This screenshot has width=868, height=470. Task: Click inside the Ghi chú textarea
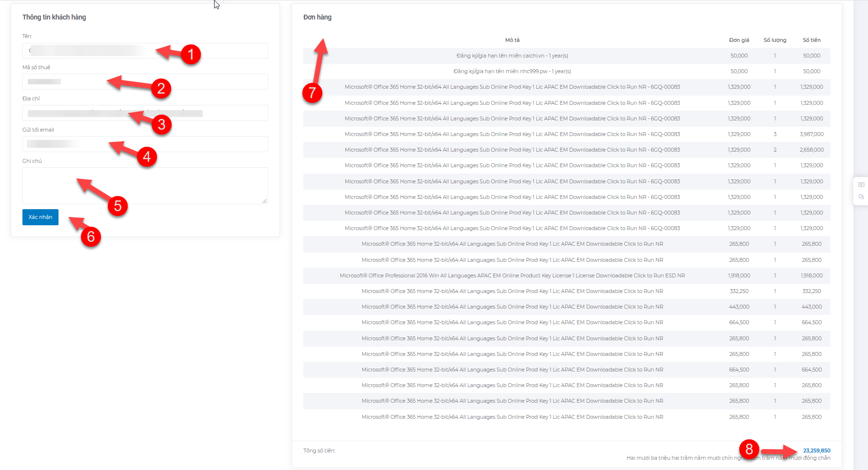(145, 186)
